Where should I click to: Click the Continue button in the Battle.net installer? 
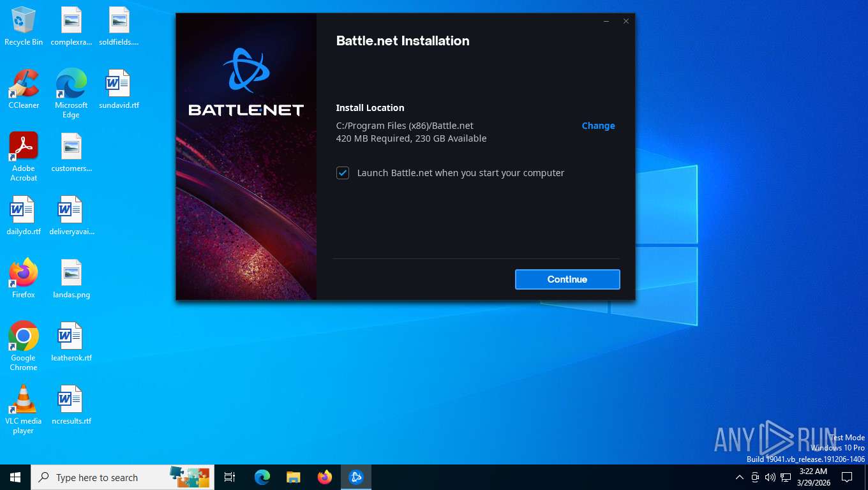pyautogui.click(x=567, y=279)
